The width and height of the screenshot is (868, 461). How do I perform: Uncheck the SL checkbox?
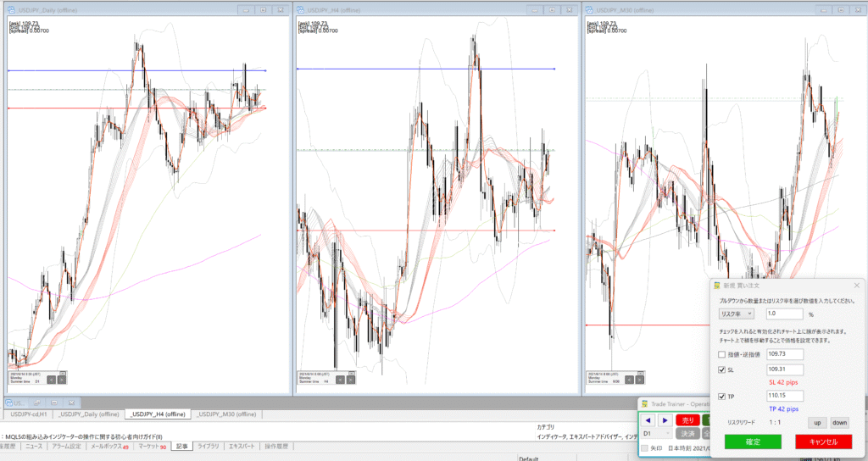pyautogui.click(x=722, y=369)
